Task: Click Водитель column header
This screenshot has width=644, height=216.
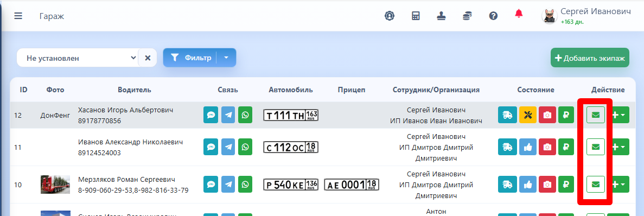Action: point(135,90)
